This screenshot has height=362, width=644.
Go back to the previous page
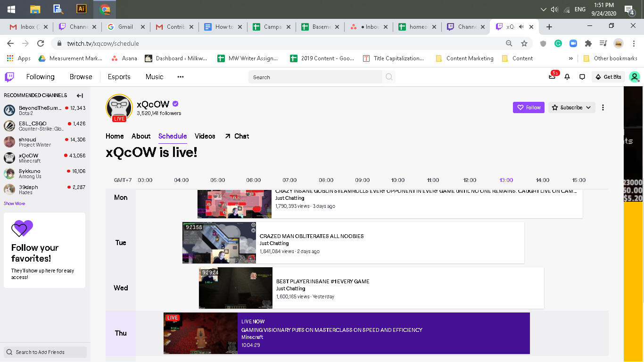click(x=10, y=43)
